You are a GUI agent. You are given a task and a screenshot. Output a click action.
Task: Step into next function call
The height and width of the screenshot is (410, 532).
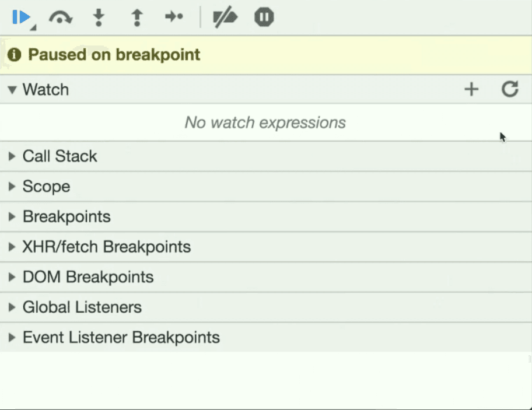[99, 17]
